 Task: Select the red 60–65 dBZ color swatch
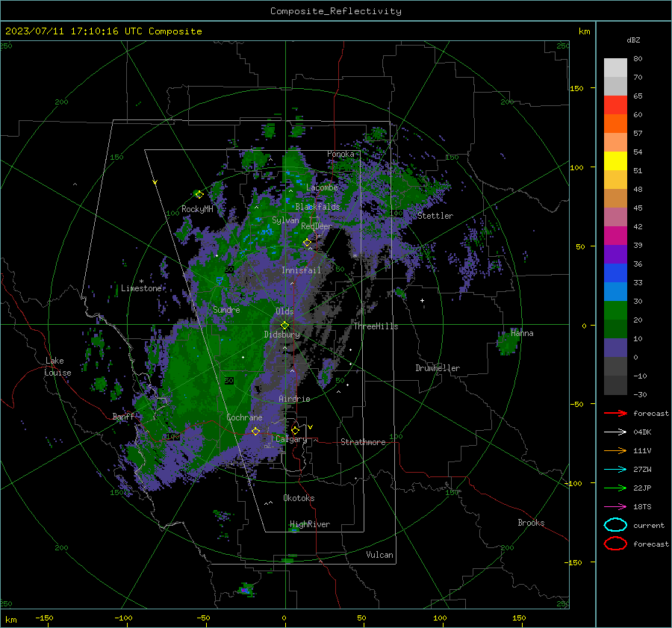click(x=615, y=105)
